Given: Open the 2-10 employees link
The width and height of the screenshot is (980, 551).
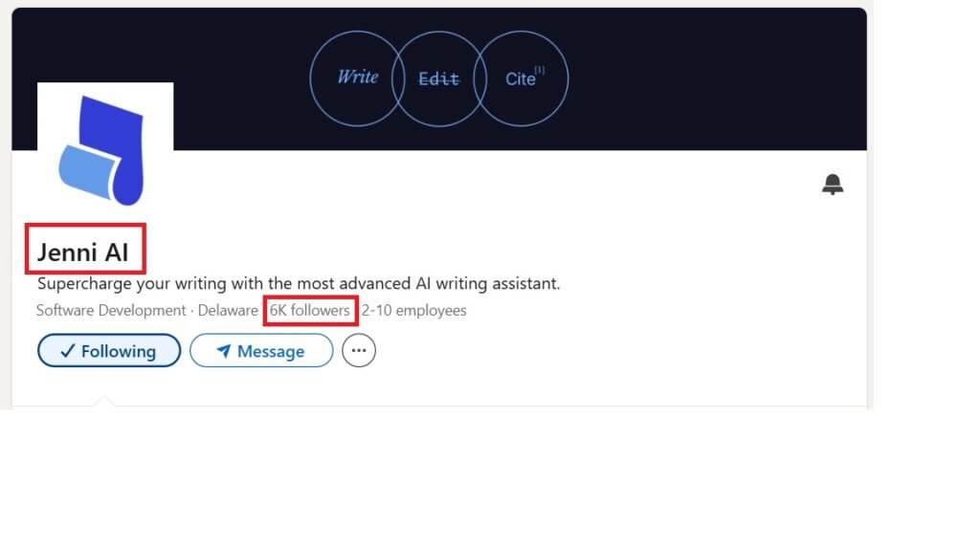Looking at the screenshot, I should 413,311.
